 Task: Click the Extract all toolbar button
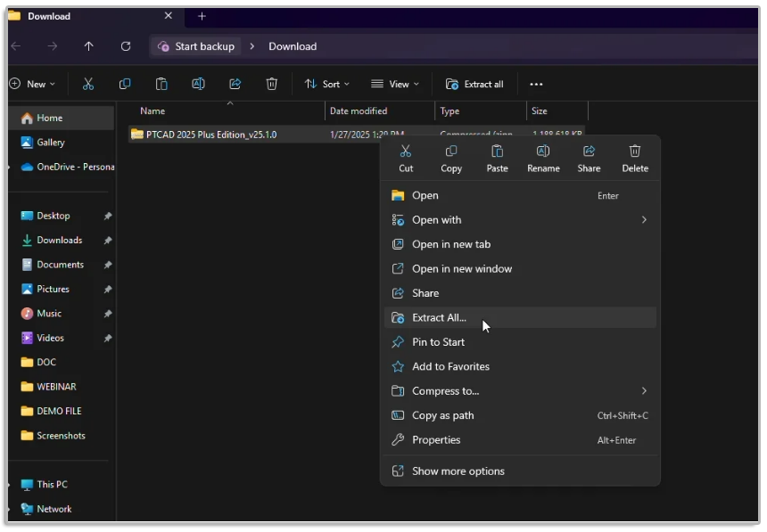point(474,84)
